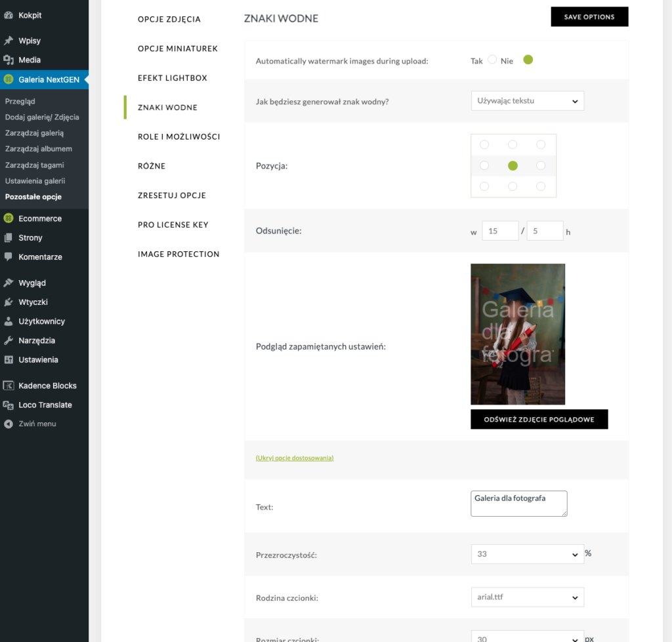This screenshot has height=642, width=672.
Task: Click the Kadence Blocks icon
Action: pos(9,386)
